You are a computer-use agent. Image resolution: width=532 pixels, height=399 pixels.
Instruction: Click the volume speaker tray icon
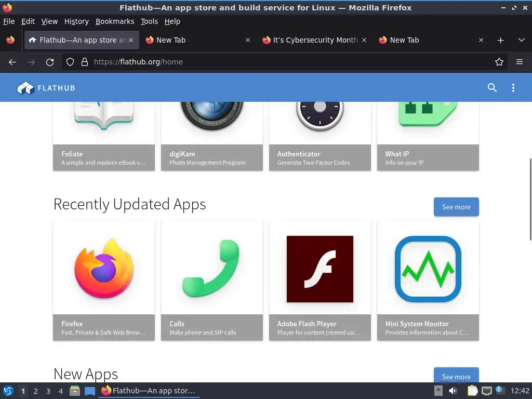pos(453,391)
